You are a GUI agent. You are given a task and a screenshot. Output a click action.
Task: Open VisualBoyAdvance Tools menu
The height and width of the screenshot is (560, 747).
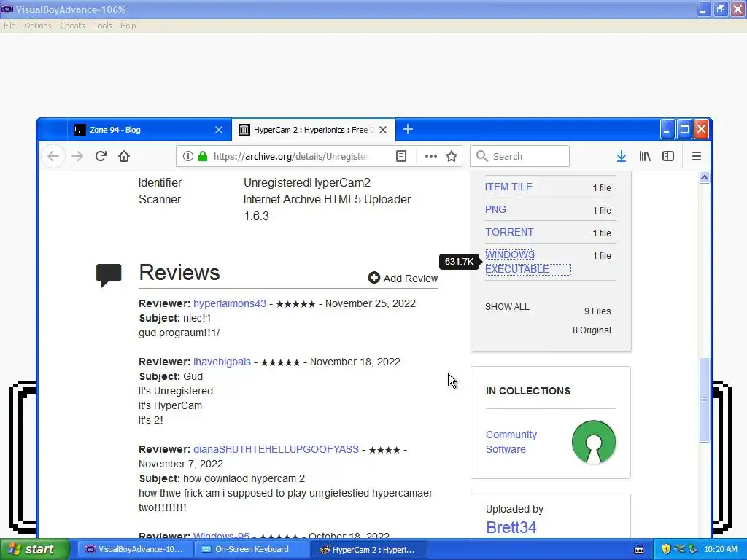pos(102,26)
